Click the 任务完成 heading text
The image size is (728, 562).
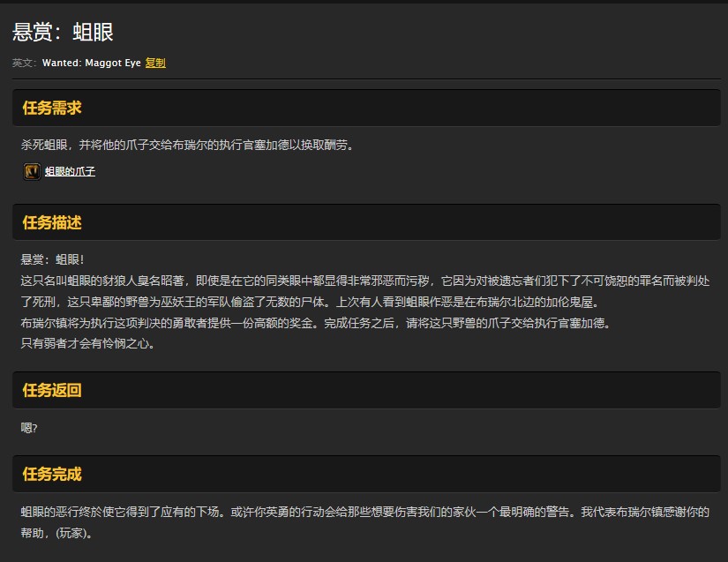(50, 474)
